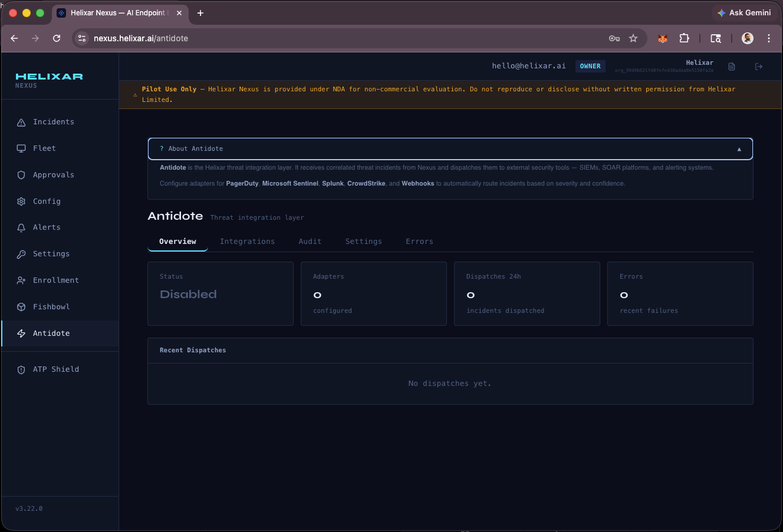Screen dimensions: 783x532
Task: Toggle the password manager key icon
Action: 614,38
